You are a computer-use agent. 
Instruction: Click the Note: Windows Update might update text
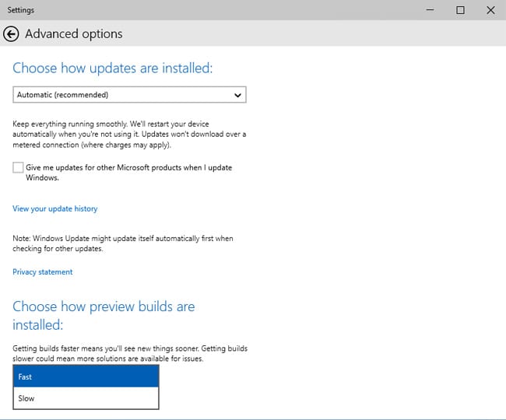[x=123, y=243]
